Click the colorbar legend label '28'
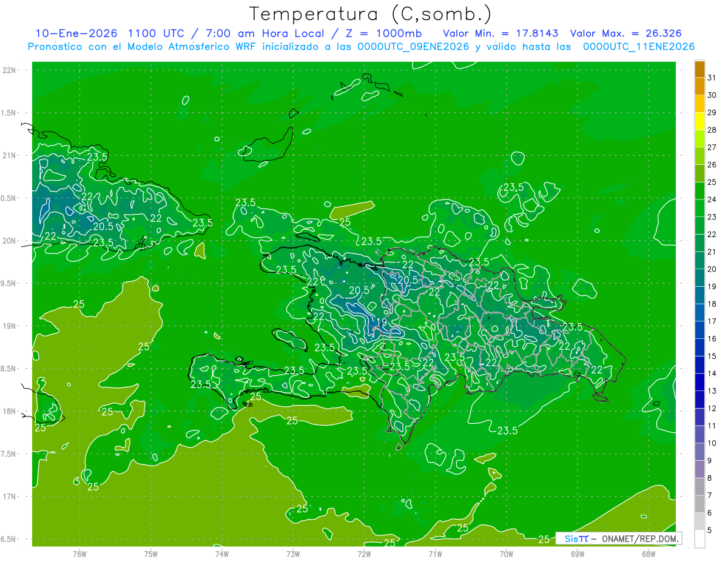Viewport: 728px width, 562px height. pos(712,130)
